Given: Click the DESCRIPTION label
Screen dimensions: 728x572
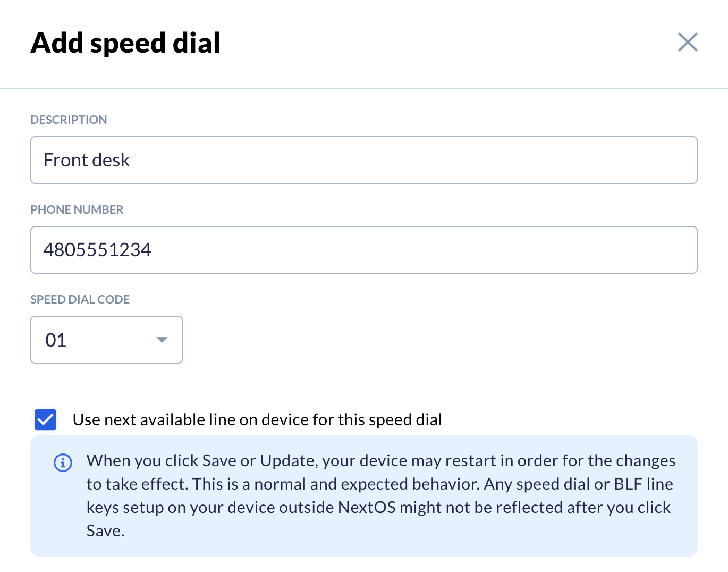Looking at the screenshot, I should pyautogui.click(x=69, y=120).
